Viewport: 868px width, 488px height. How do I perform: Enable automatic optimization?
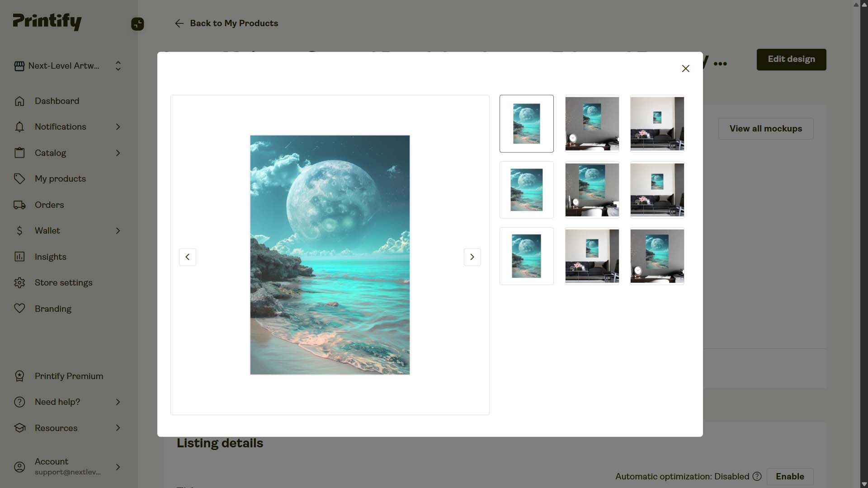point(789,477)
